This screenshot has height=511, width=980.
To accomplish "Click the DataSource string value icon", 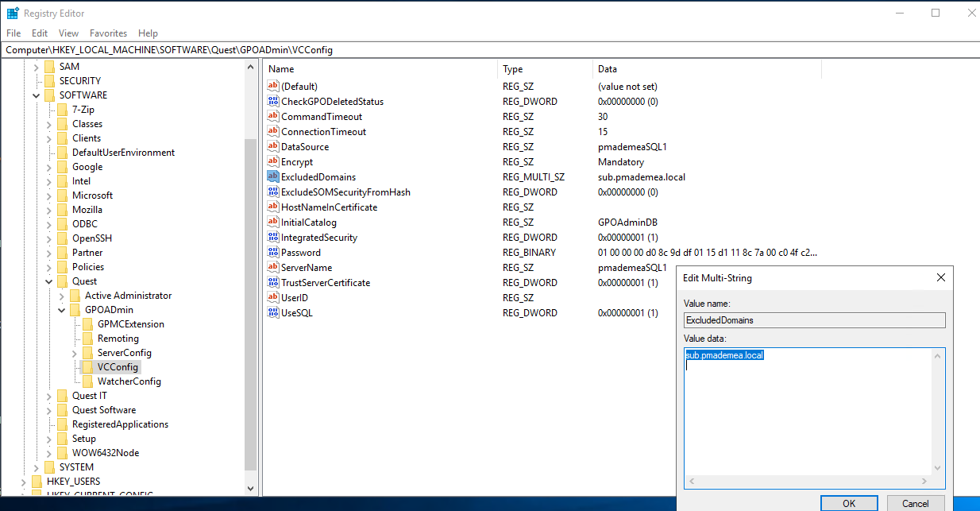I will (273, 147).
